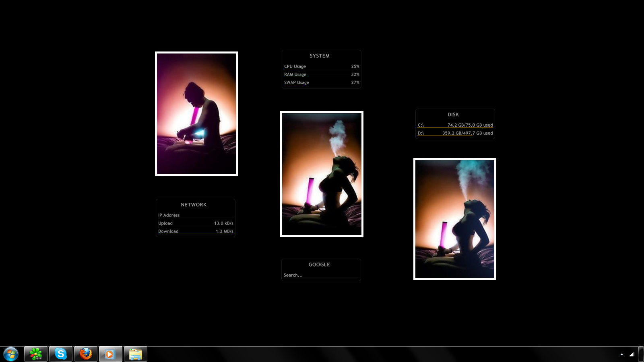This screenshot has height=362, width=644.
Task: Click the Download row in Network widget
Action: 168,231
